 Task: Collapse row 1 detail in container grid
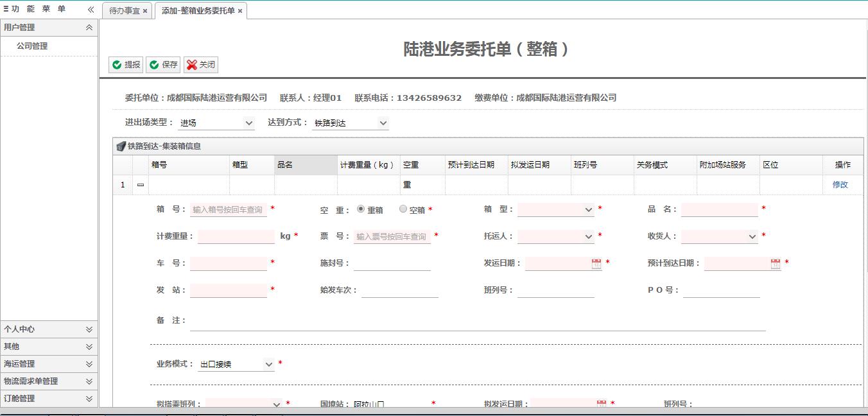(141, 185)
